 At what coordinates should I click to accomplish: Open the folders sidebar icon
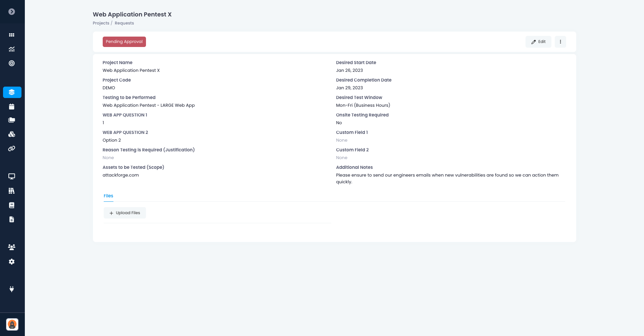tap(12, 120)
